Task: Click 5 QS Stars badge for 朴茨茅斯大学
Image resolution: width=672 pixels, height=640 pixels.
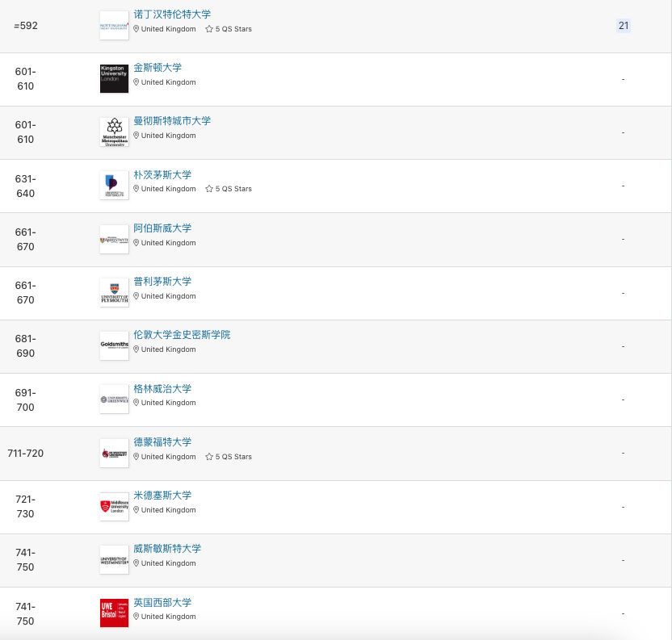Action: (229, 189)
